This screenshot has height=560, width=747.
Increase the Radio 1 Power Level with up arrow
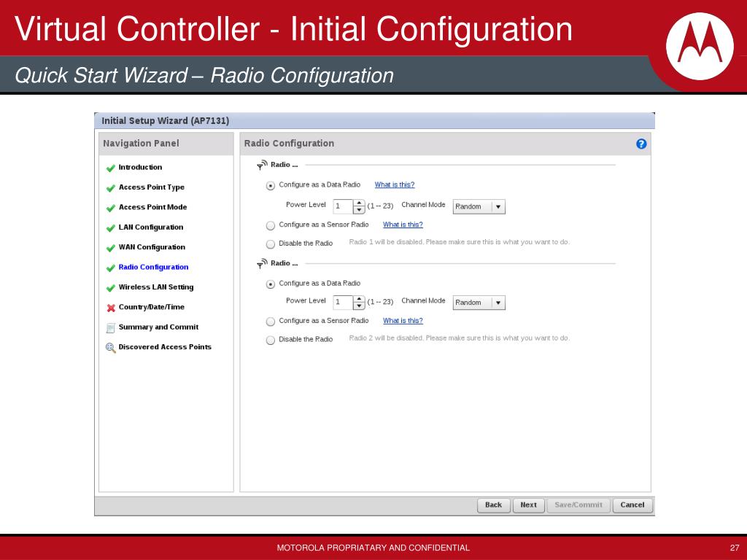[x=359, y=203]
